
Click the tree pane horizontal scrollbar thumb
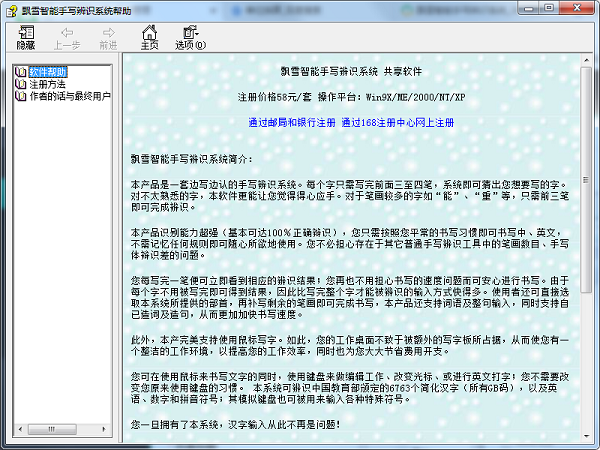click(52, 429)
